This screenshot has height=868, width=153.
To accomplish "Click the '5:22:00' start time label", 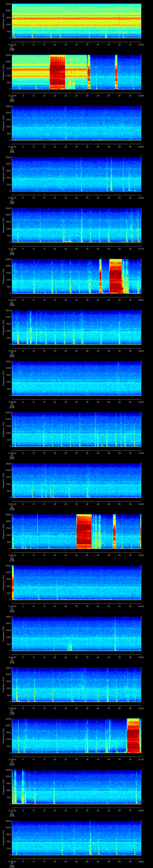I will 12,44.
